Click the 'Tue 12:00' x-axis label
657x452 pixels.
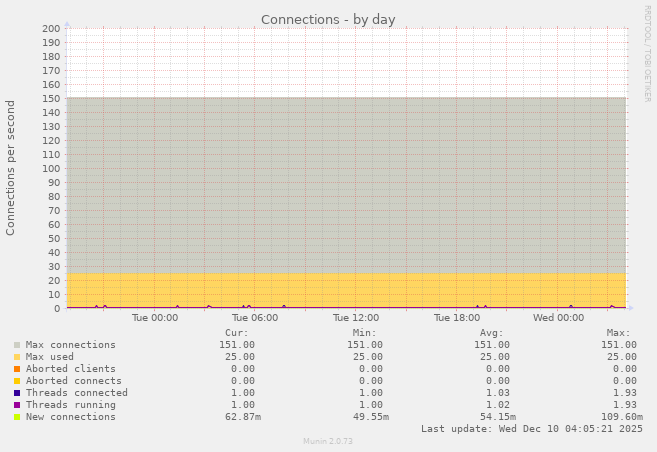[x=356, y=318]
